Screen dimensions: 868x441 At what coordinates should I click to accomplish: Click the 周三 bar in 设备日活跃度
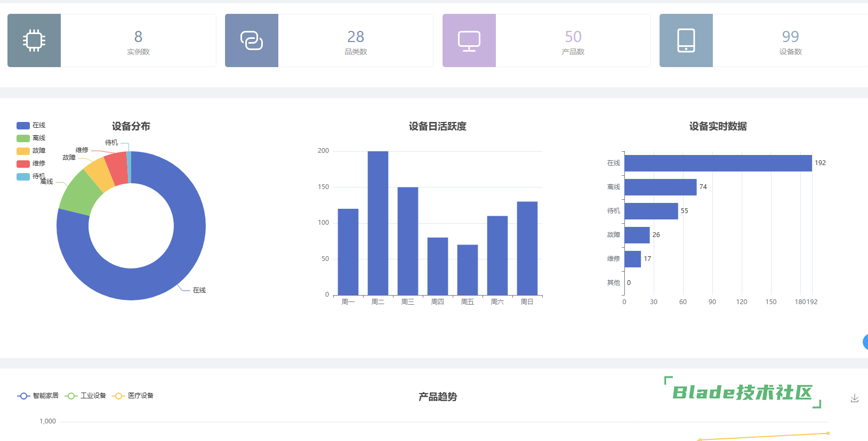408,241
